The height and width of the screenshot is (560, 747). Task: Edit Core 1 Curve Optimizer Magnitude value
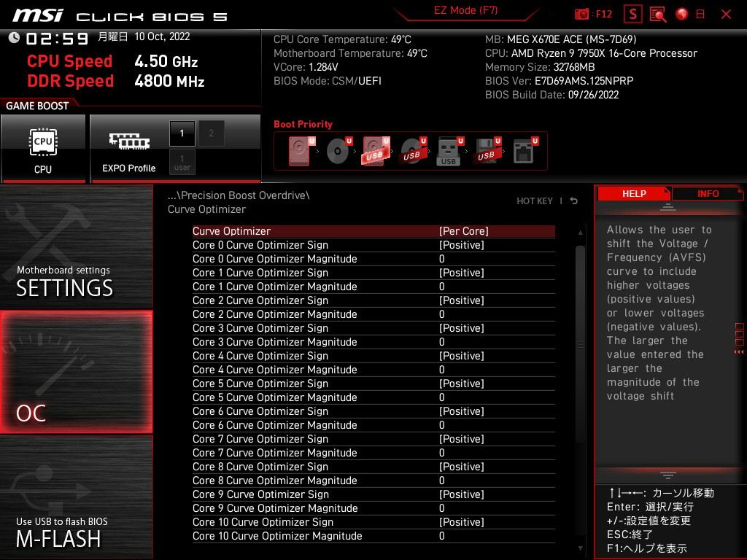click(441, 286)
